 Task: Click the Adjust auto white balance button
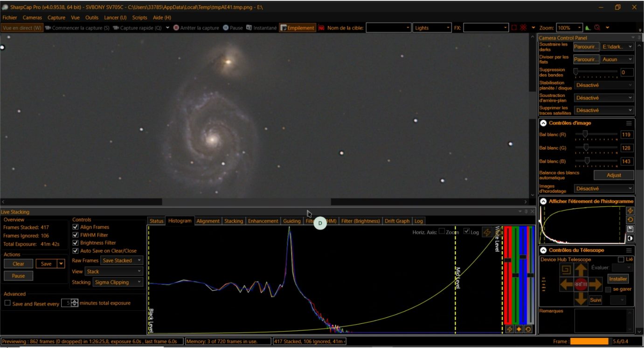tap(614, 175)
